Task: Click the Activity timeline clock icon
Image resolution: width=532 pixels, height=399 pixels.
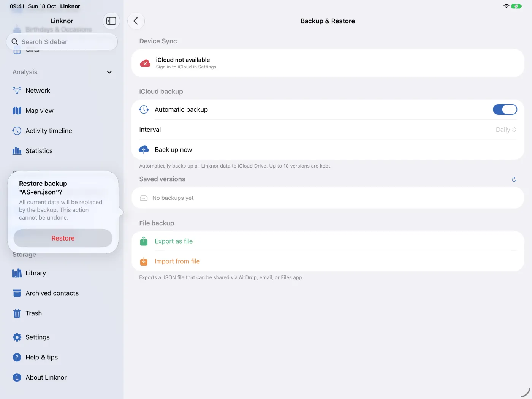Action: (17, 131)
